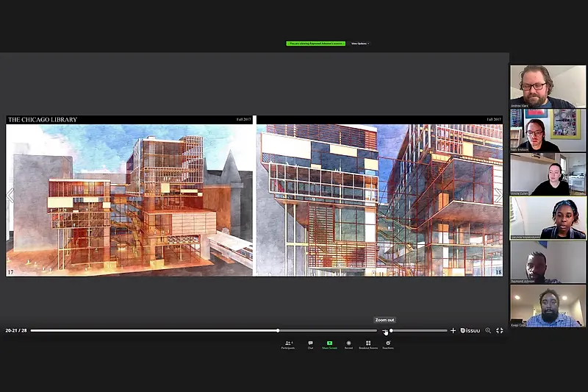Open the View Options dropdown

360,43
